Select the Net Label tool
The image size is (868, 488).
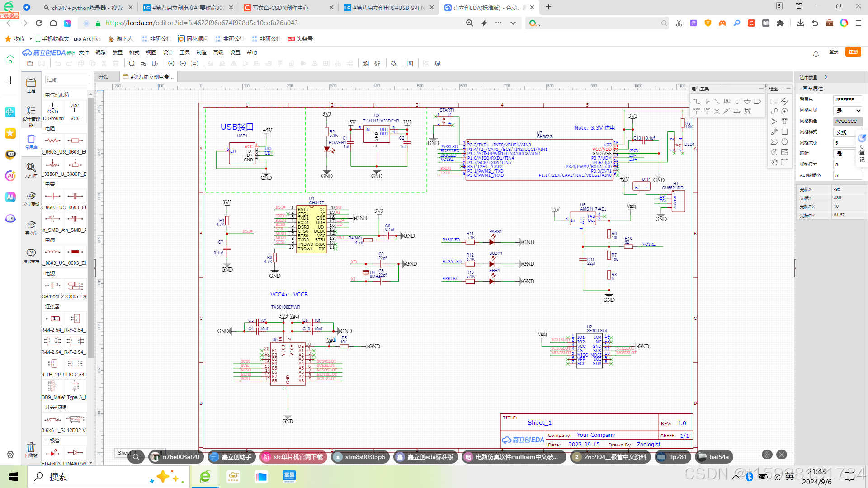(727, 101)
